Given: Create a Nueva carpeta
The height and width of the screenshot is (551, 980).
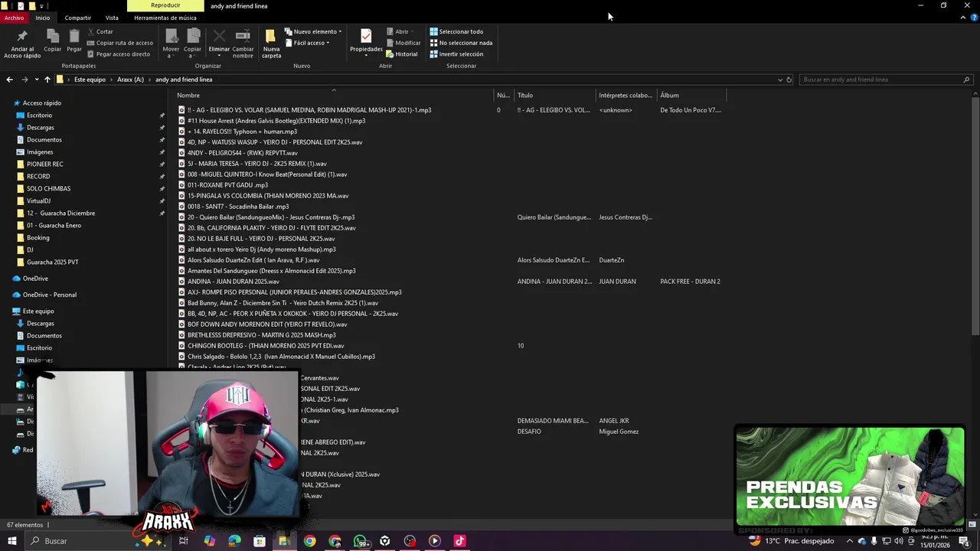Looking at the screenshot, I should [x=271, y=44].
